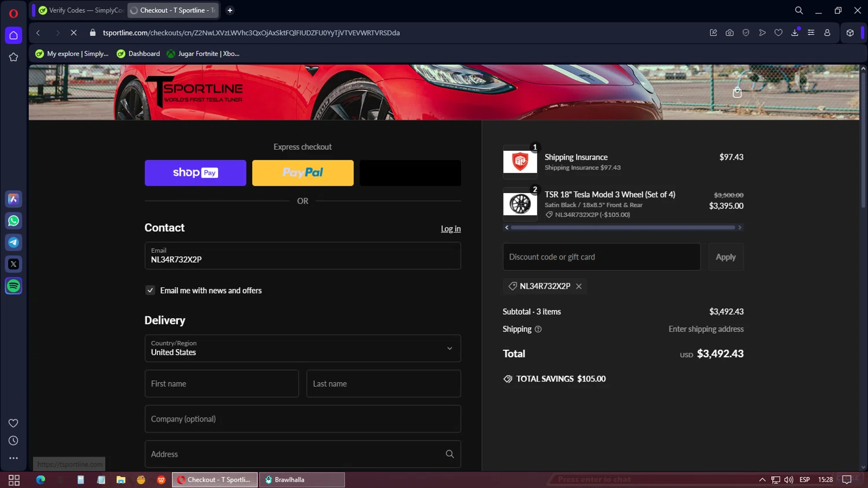Image resolution: width=868 pixels, height=488 pixels.
Task: Switch to Verify Codes SimplyCodes tab
Action: 81,10
